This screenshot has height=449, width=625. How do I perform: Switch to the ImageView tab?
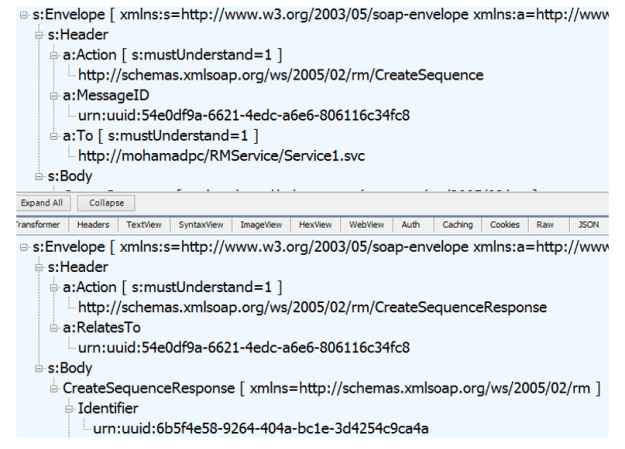pyautogui.click(x=261, y=225)
